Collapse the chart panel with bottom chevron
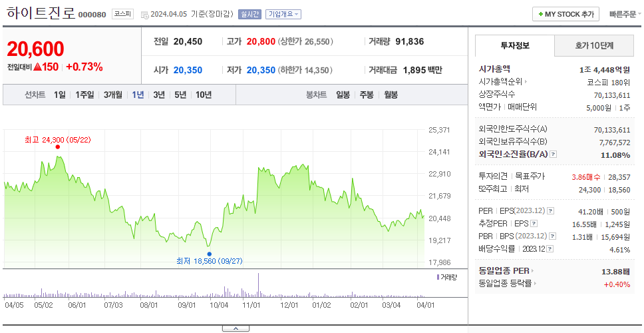The height and width of the screenshot is (333, 644). click(x=236, y=328)
